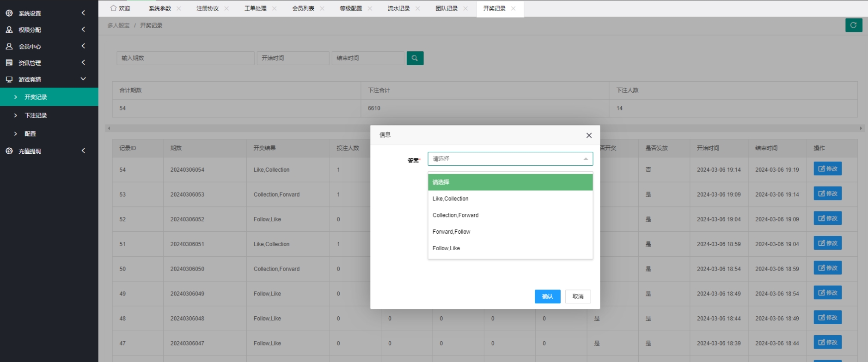
Task: Open the 下注记录 sidebar menu item
Action: click(36, 115)
